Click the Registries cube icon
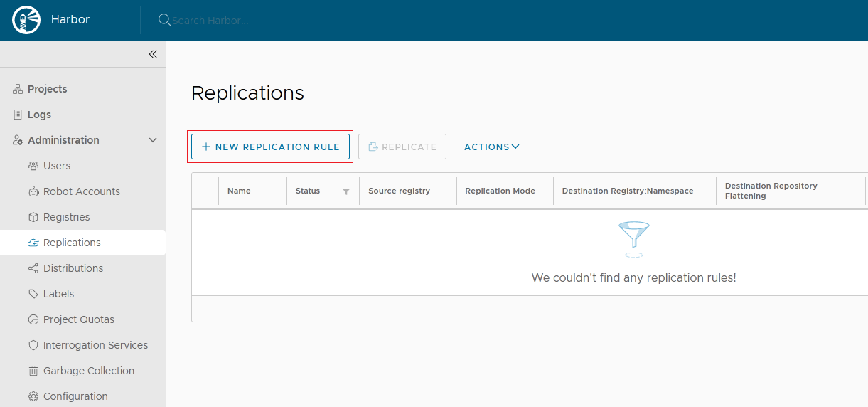868x407 pixels. point(33,217)
